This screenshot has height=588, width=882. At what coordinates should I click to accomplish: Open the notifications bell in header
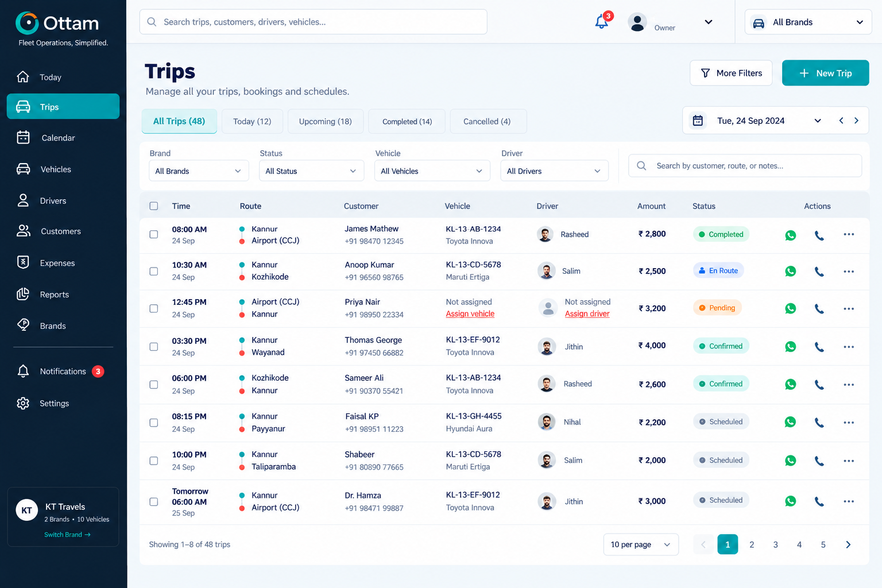point(602,22)
